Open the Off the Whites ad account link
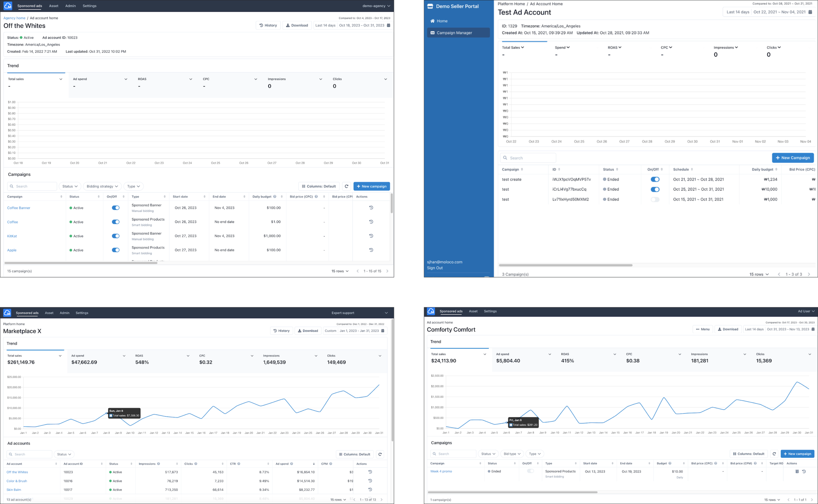 click(x=17, y=472)
